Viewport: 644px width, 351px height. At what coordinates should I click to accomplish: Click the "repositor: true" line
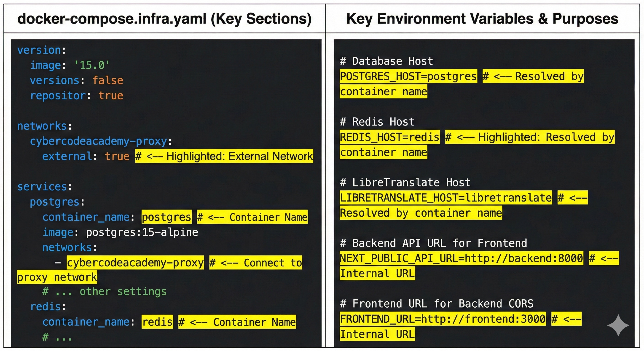tap(77, 96)
